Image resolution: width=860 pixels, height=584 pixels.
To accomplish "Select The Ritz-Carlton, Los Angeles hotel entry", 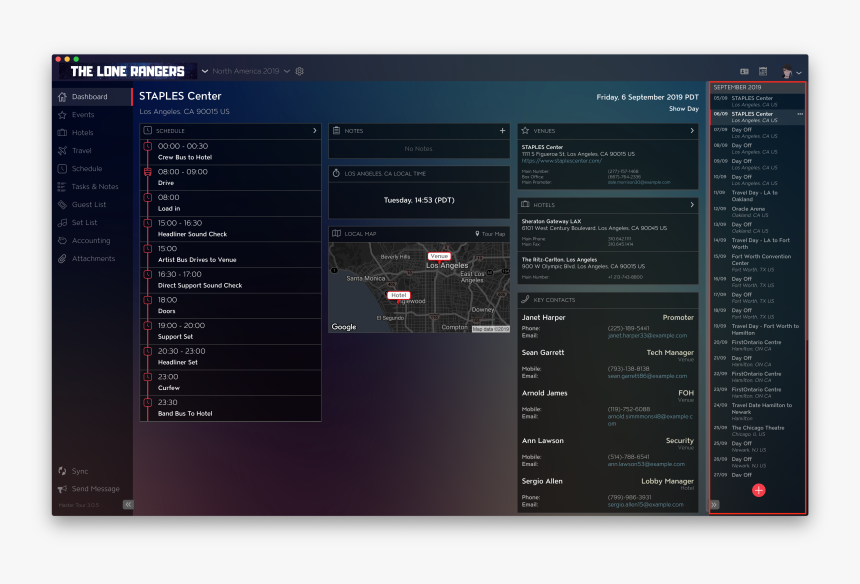I will pyautogui.click(x=608, y=268).
